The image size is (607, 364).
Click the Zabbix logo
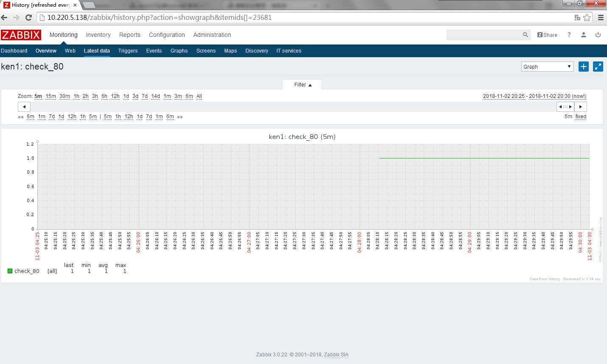(x=21, y=35)
